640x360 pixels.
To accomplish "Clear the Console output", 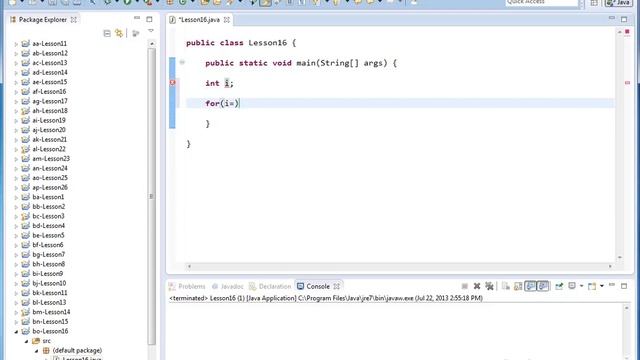I will pos(506,286).
